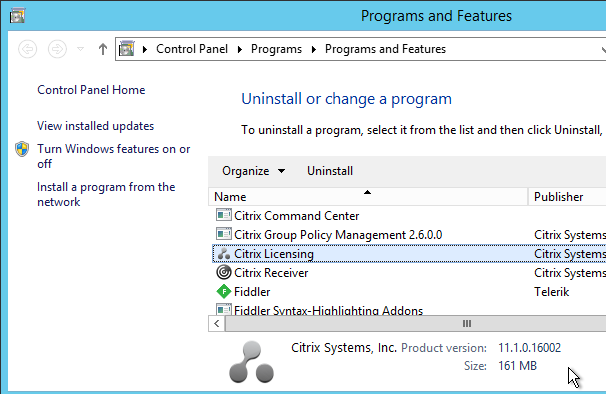Open View installed updates link
The height and width of the screenshot is (394, 606).
click(95, 126)
